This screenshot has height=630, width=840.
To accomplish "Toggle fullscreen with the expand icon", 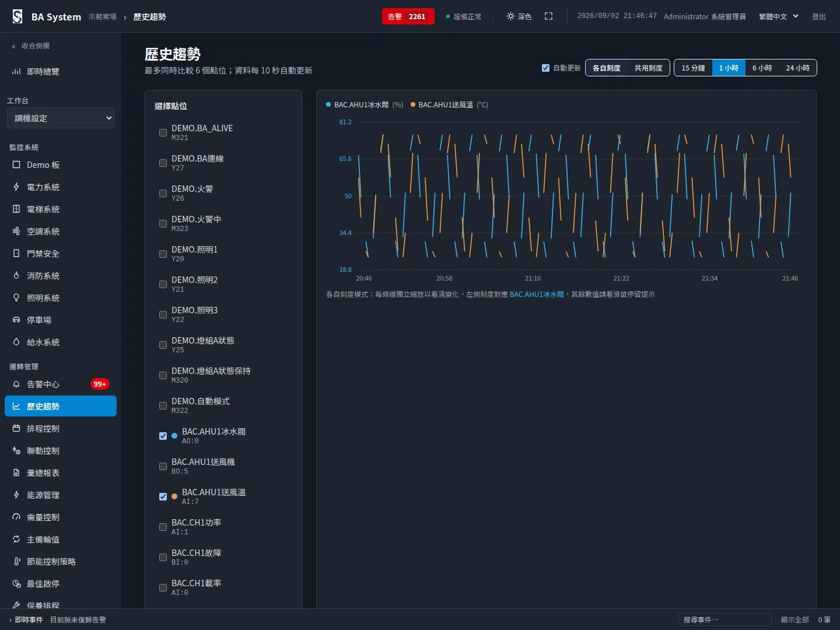I will (x=548, y=16).
